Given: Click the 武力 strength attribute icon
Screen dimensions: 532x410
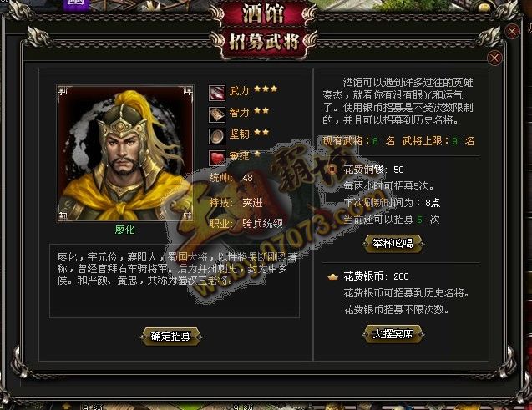Looking at the screenshot, I should coord(217,93).
